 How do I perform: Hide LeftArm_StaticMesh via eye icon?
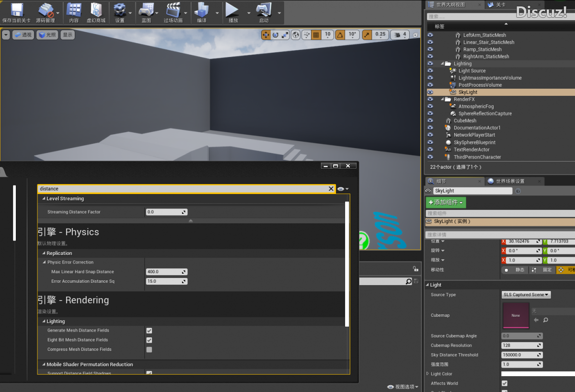click(430, 35)
